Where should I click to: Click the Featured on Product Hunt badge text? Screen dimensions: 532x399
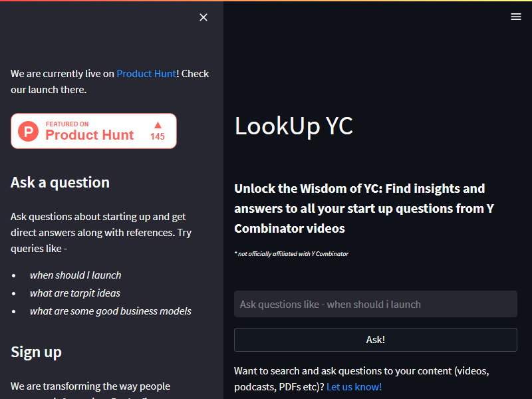click(x=90, y=131)
